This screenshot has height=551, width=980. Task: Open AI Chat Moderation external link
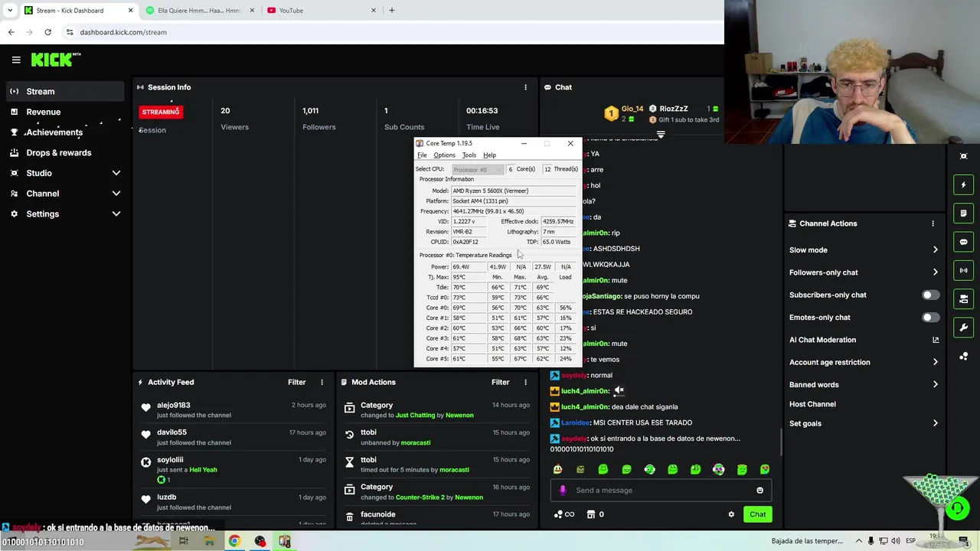tap(936, 340)
